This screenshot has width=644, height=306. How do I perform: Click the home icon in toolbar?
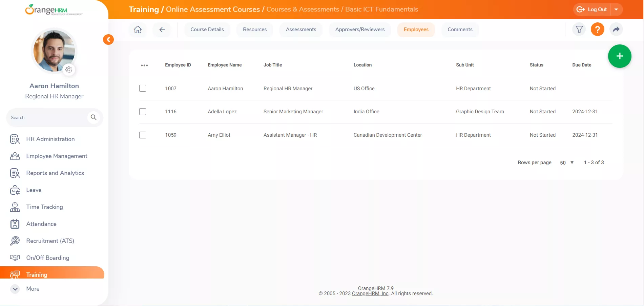click(x=138, y=30)
